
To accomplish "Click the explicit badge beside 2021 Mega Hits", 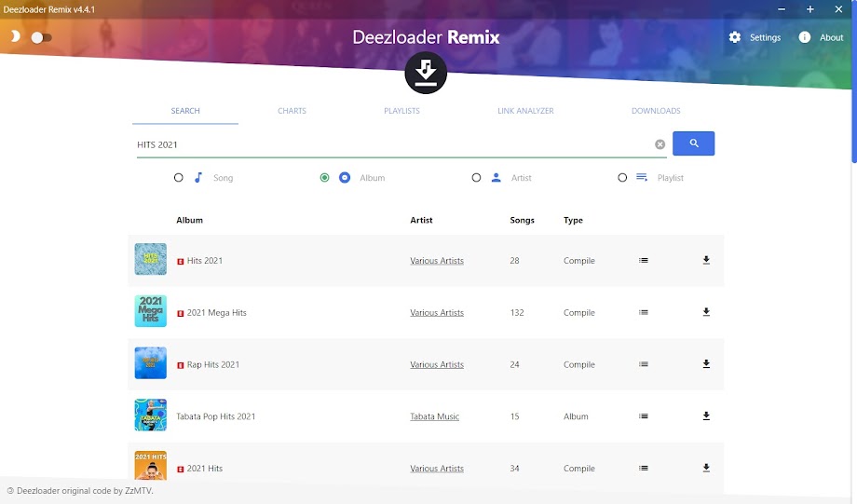I will [181, 314].
